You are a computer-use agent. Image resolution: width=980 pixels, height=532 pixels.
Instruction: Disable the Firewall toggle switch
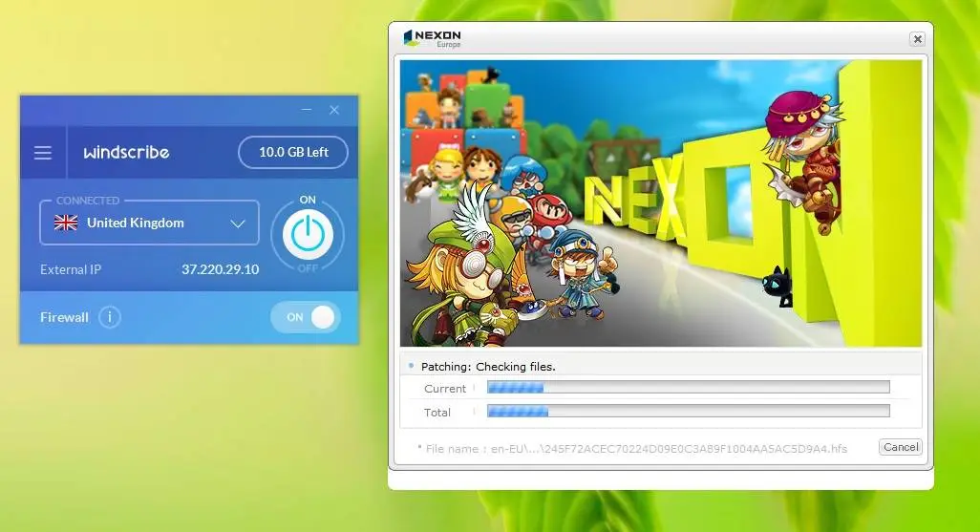[x=306, y=317]
